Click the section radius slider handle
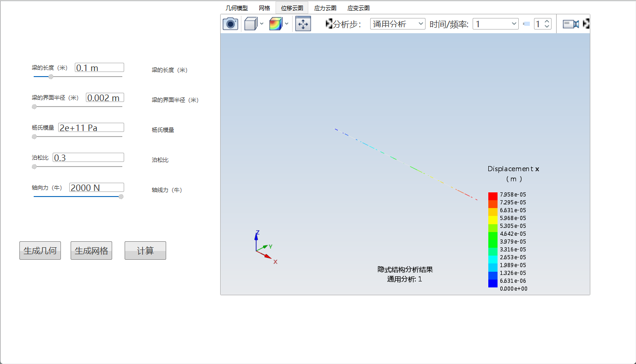 (34, 107)
